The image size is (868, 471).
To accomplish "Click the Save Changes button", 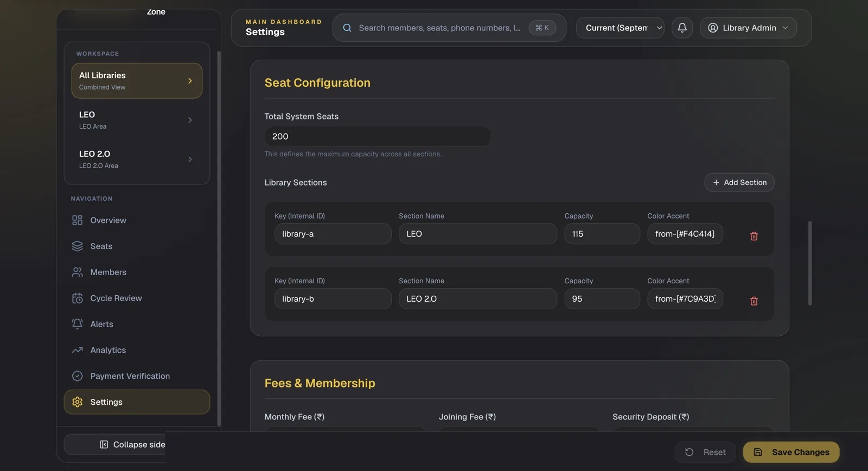I will (791, 452).
